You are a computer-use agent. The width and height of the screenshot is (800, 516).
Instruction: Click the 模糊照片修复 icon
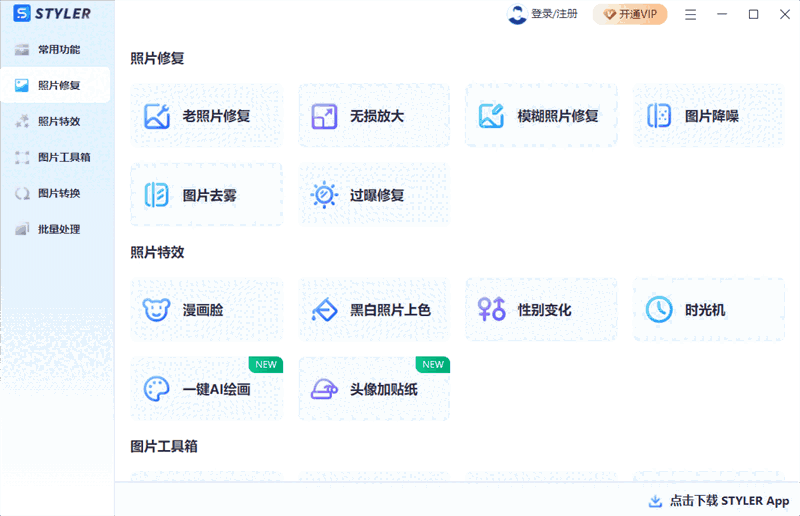click(491, 116)
